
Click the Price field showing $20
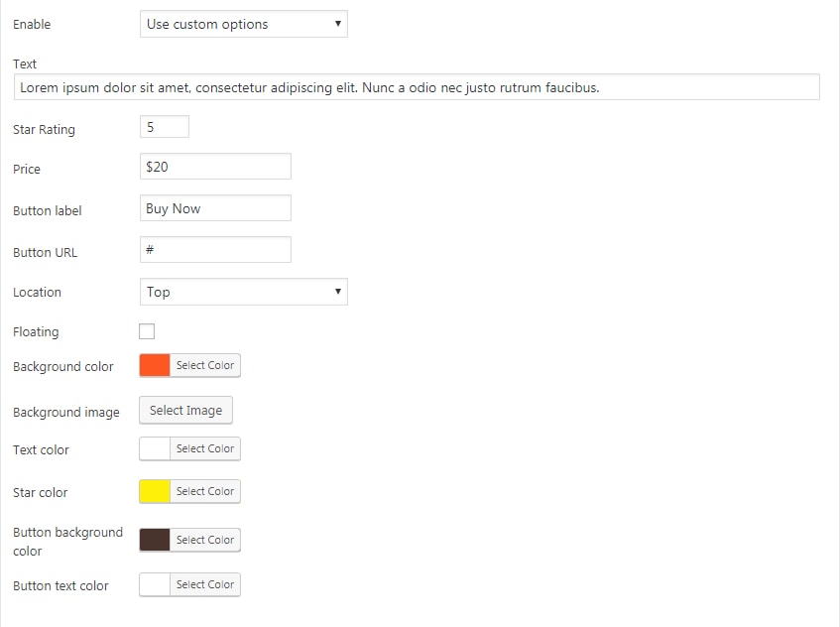[x=215, y=167]
